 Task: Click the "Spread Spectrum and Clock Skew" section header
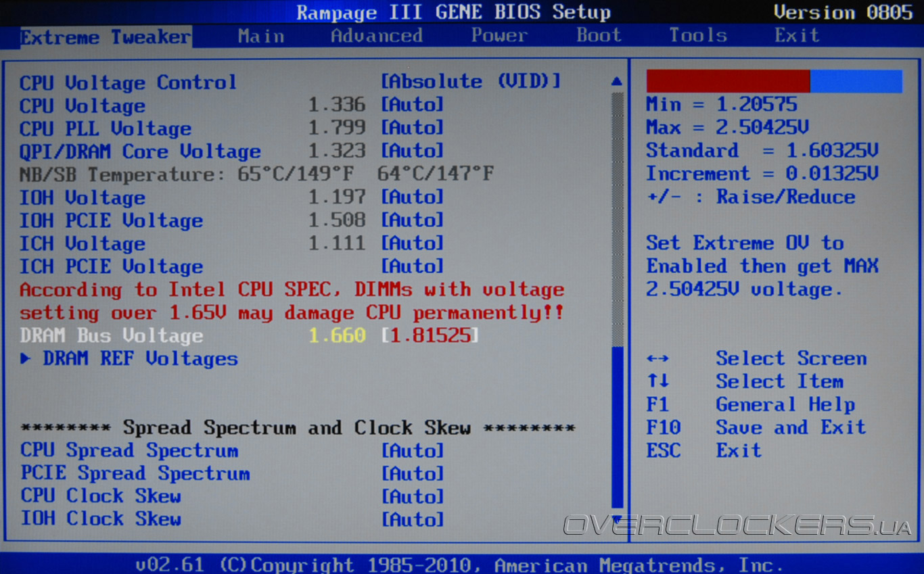(298, 427)
